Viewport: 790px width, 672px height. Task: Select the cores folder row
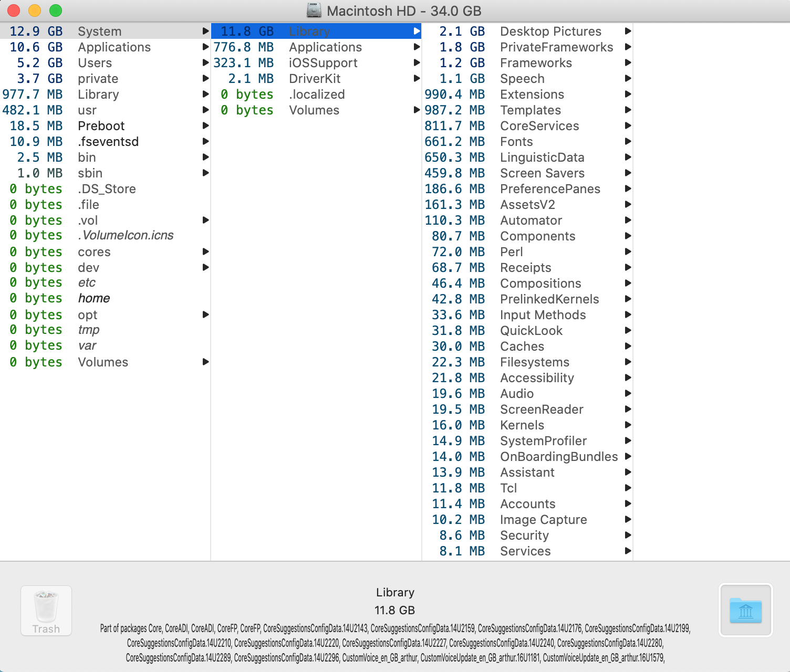click(x=105, y=252)
